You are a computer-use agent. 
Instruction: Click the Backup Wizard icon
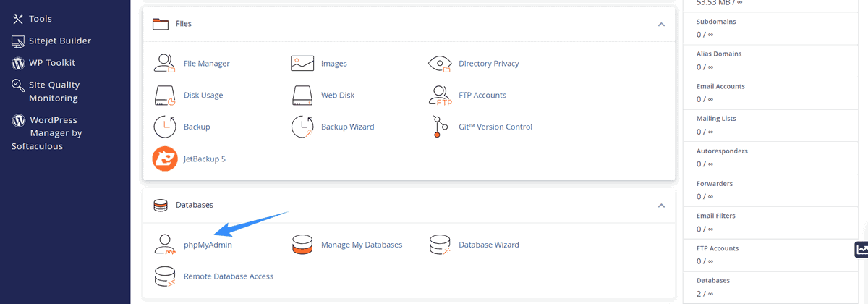[x=302, y=127]
